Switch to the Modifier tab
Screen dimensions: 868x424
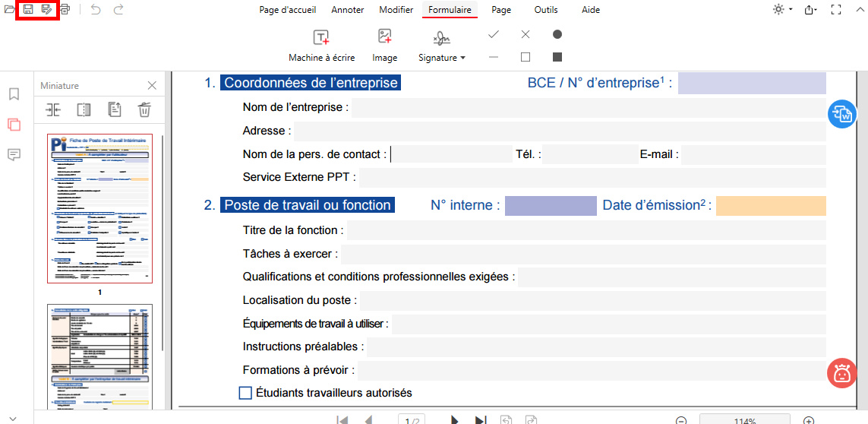[x=396, y=10]
